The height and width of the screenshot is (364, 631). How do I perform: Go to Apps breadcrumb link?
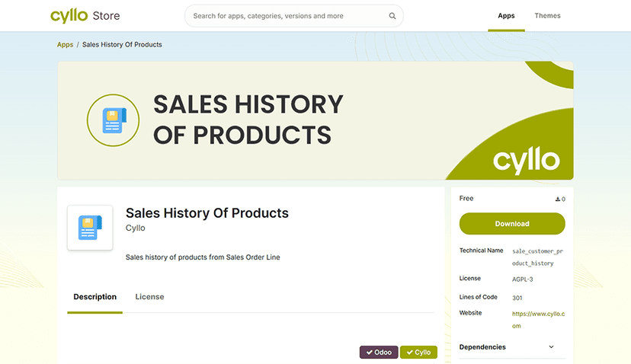65,45
